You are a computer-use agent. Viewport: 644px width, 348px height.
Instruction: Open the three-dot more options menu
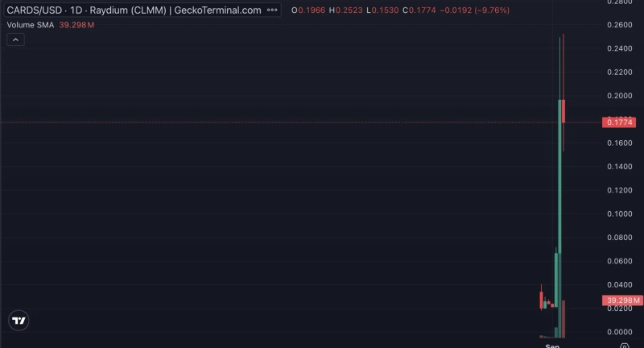point(272,10)
